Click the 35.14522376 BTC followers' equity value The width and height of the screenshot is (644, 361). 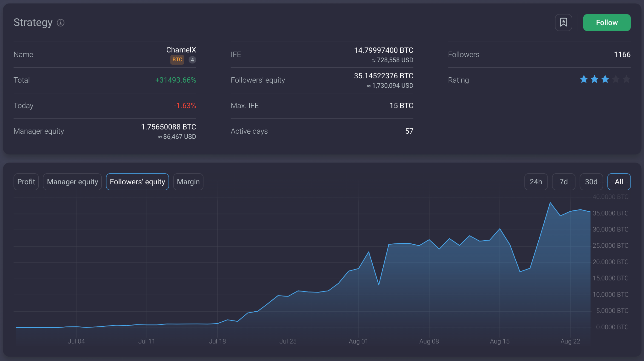[384, 76]
